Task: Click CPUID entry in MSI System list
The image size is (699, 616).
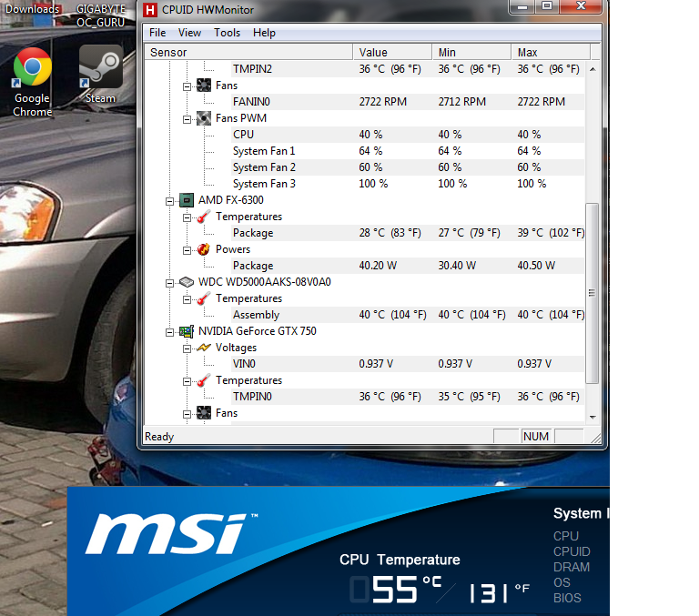Action: [x=572, y=551]
